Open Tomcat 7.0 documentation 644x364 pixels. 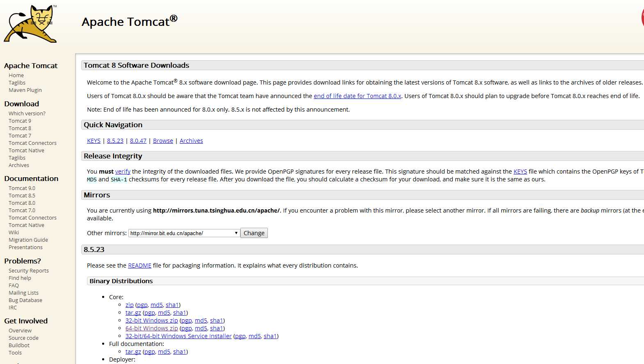coord(22,211)
